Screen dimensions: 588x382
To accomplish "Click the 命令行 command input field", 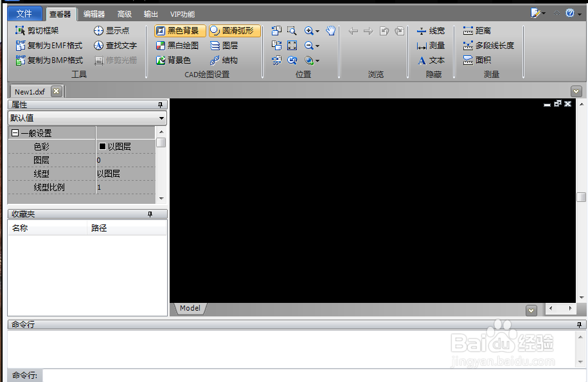I will [x=314, y=375].
